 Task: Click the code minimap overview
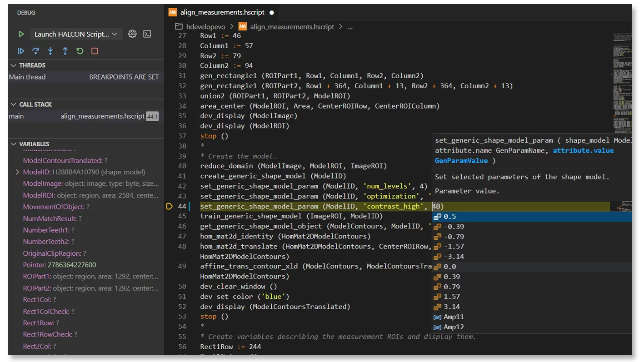[x=621, y=82]
